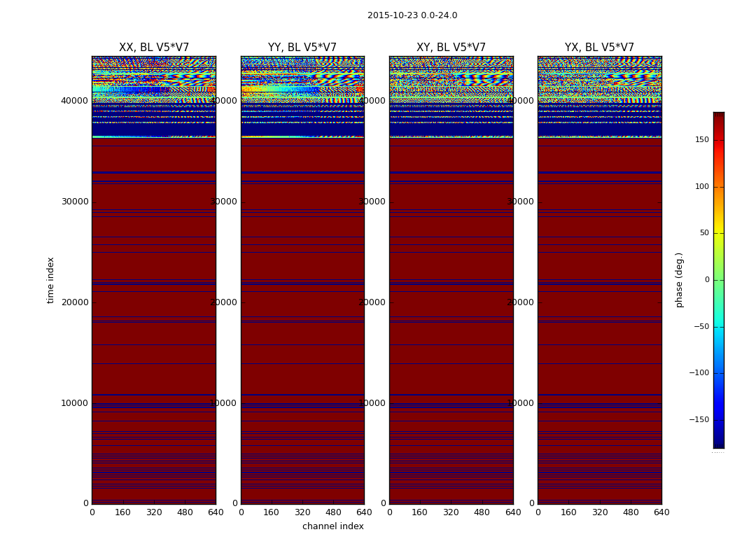Click the channel index x-axis label

[x=332, y=526]
